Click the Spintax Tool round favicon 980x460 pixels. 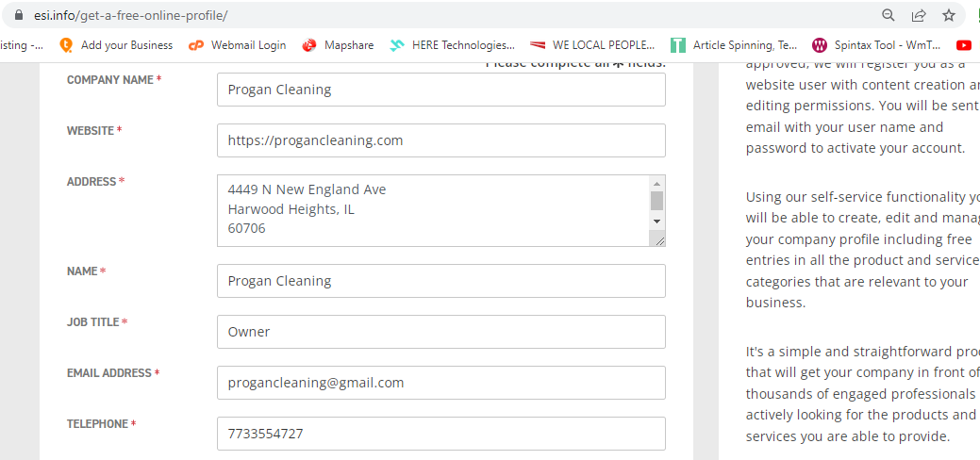coord(820,45)
